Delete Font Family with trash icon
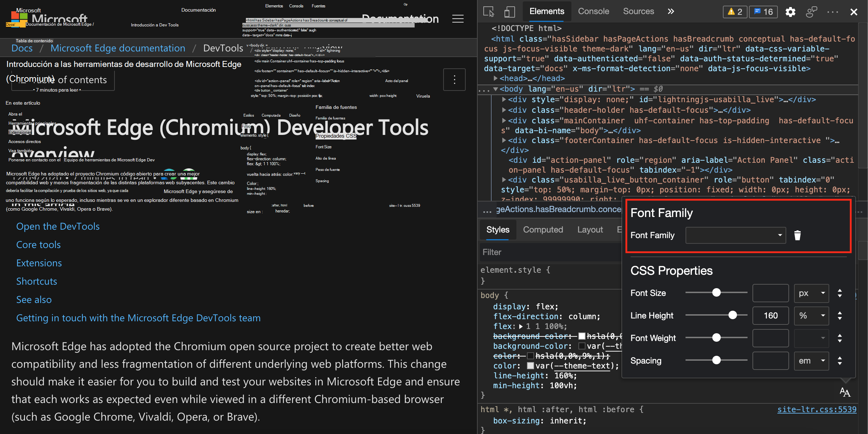868x434 pixels. 798,235
